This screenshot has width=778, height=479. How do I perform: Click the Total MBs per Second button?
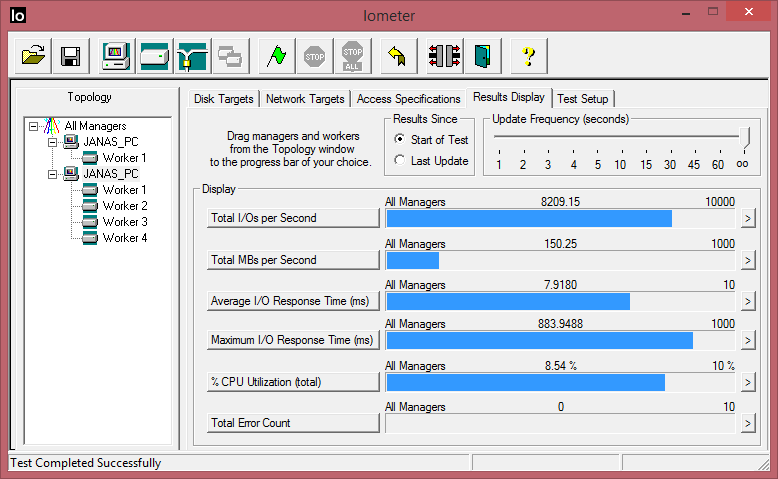pyautogui.click(x=293, y=260)
